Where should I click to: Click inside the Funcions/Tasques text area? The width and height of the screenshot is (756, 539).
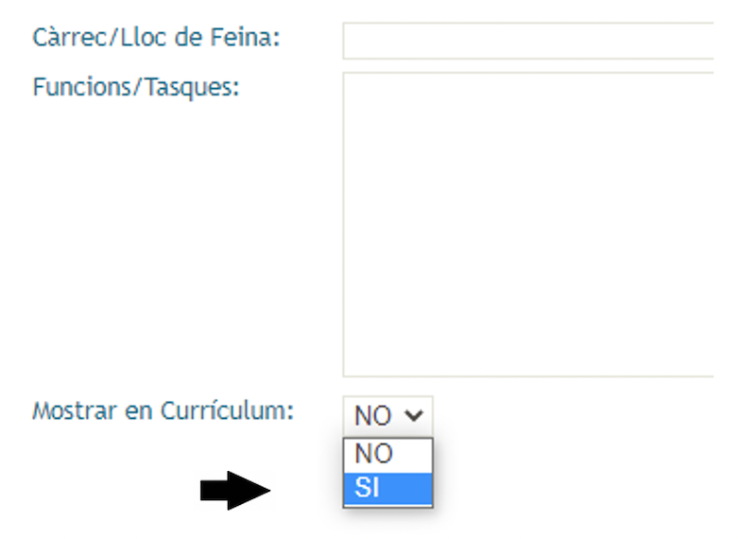coord(526,224)
